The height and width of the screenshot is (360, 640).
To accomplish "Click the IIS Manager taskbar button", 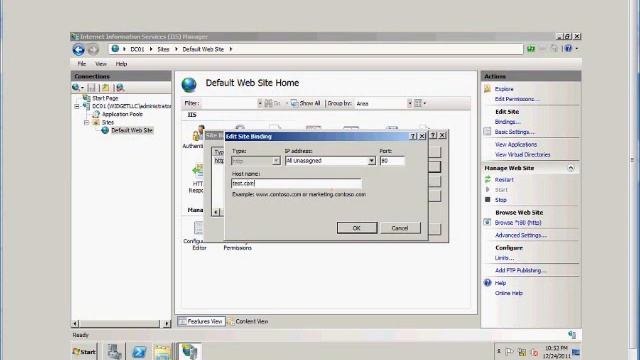I will (x=189, y=351).
